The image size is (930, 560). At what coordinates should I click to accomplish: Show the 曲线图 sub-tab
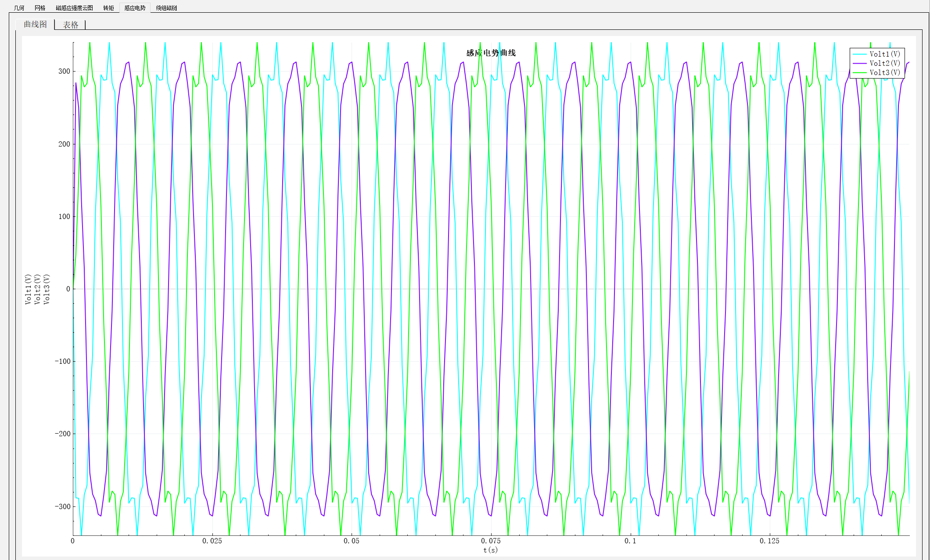click(35, 25)
